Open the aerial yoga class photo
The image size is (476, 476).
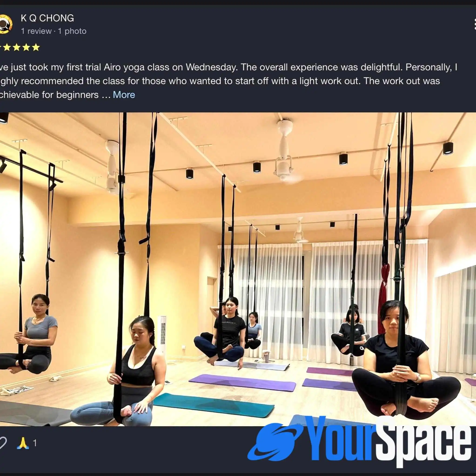[x=238, y=269]
